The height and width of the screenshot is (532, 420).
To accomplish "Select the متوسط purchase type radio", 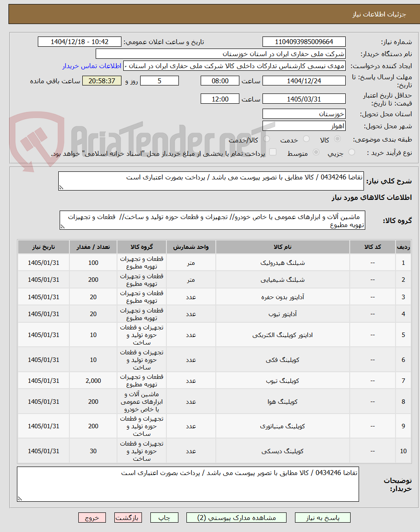I will [x=316, y=152].
